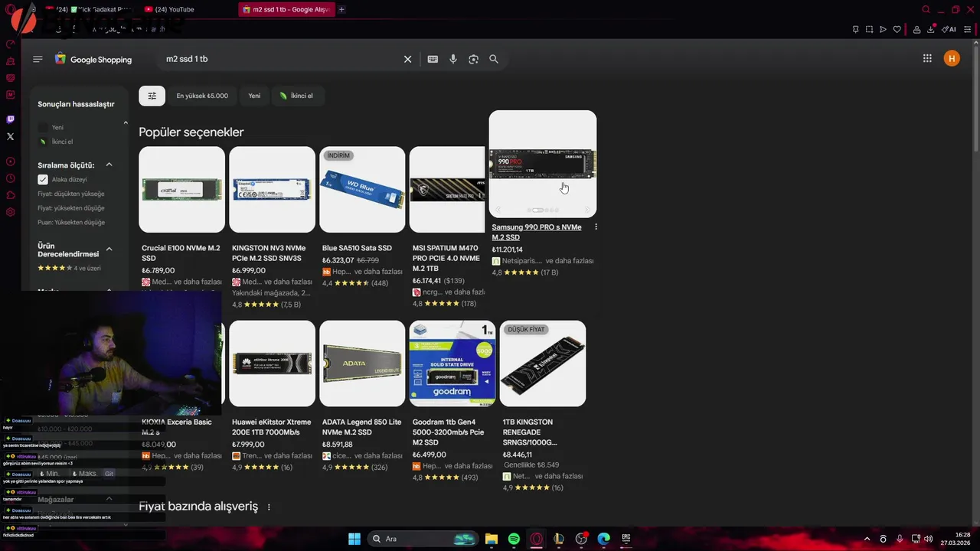This screenshot has width=980, height=551.
Task: Take a snapshot with Opera snapshot icon
Action: (x=869, y=29)
